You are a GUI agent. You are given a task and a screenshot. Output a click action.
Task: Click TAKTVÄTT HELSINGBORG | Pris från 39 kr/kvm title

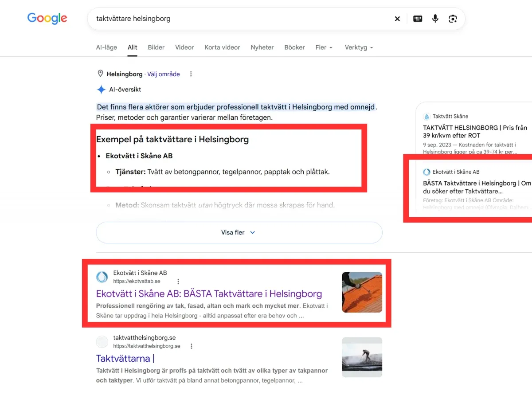(475, 132)
